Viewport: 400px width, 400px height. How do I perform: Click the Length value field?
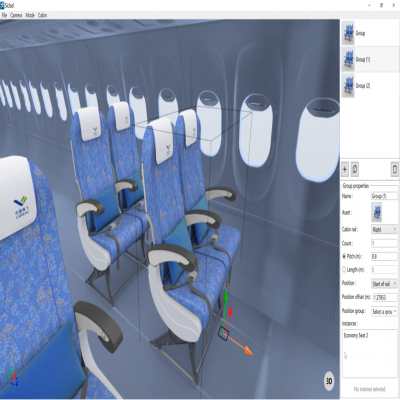click(x=384, y=270)
